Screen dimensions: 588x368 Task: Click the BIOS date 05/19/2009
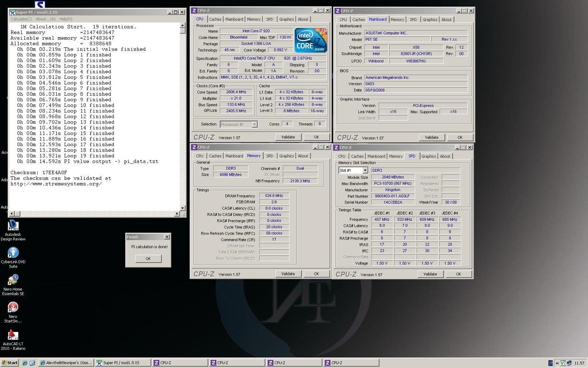(416, 90)
